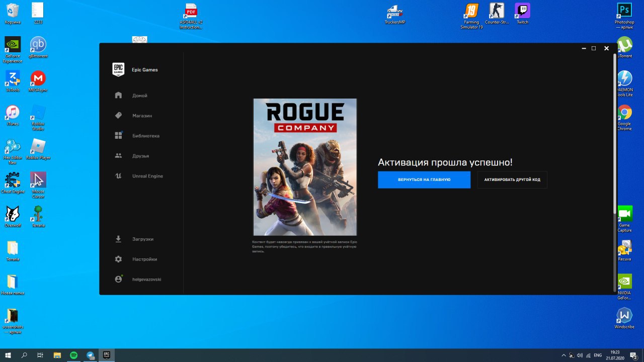Select the TruckersMP desktop shortcut

click(x=395, y=14)
